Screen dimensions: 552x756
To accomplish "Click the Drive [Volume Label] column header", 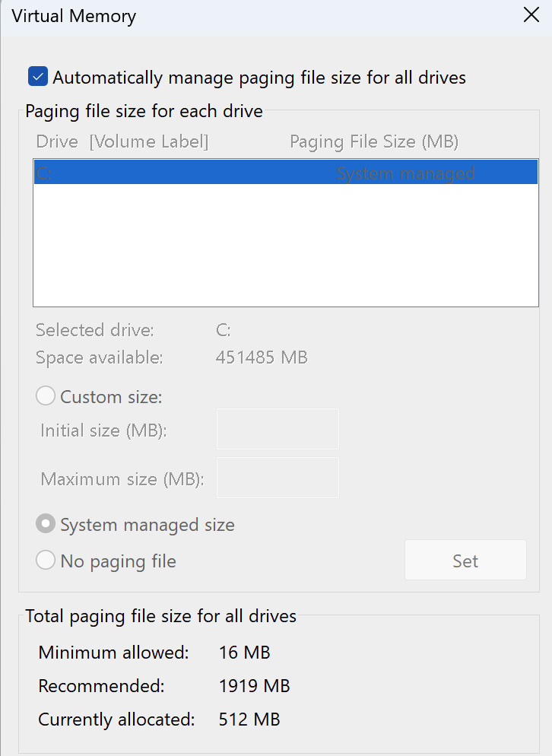I will 122,141.
